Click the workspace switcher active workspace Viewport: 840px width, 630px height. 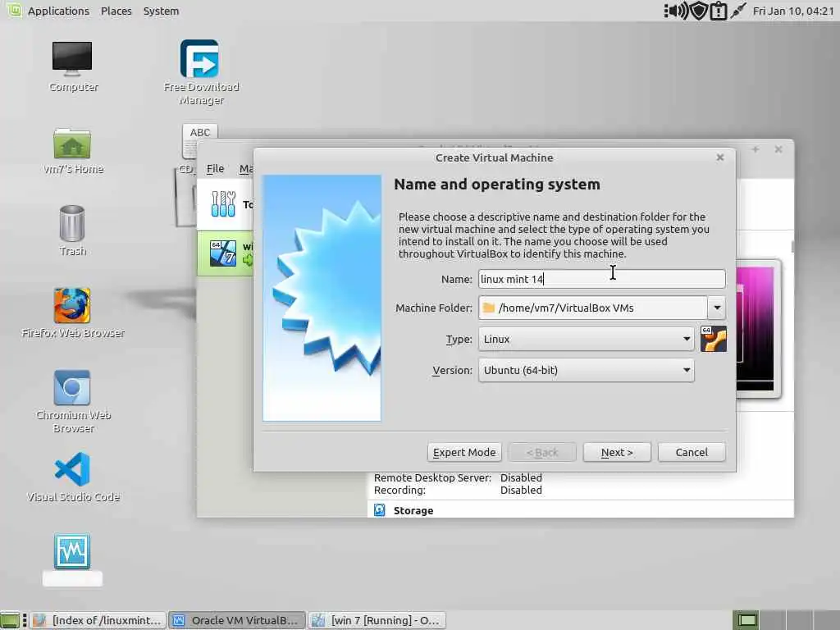click(746, 620)
